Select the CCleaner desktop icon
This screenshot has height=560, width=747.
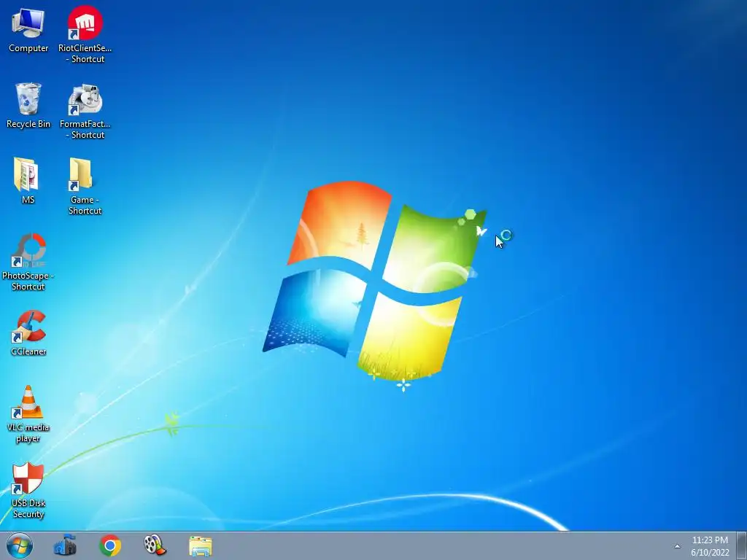pos(28,332)
